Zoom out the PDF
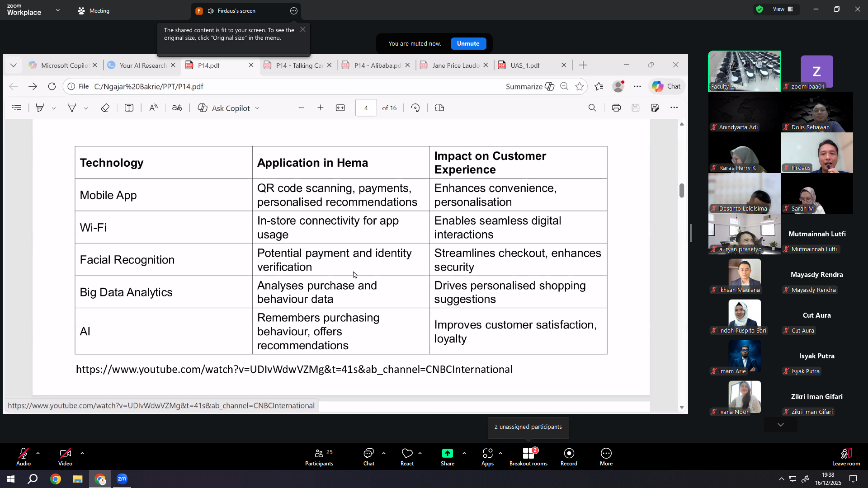Image resolution: width=868 pixels, height=488 pixels. [x=302, y=108]
